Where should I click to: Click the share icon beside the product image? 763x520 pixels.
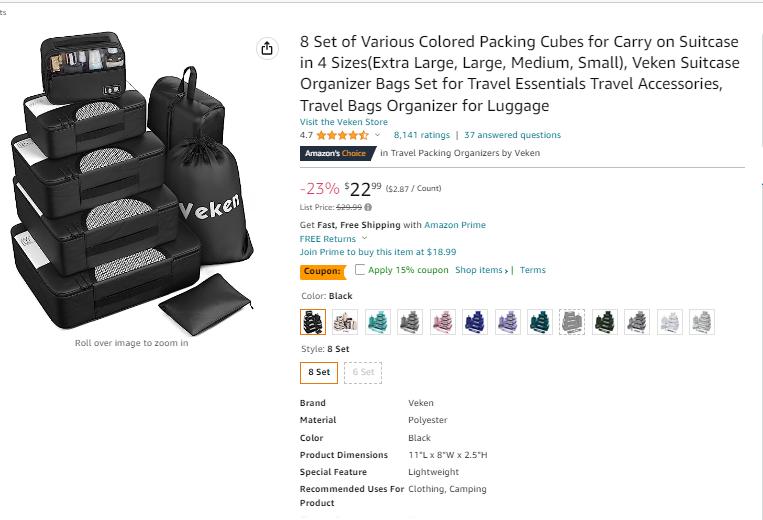click(267, 49)
